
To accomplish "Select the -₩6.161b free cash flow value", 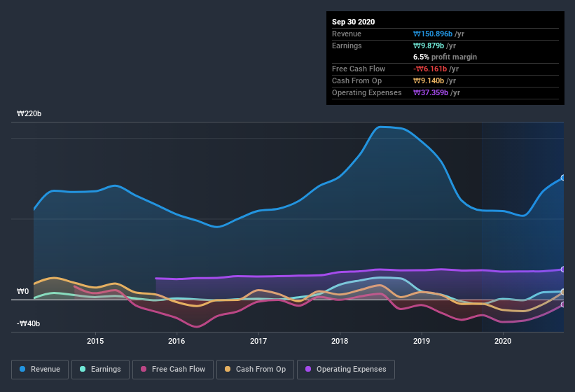I will tap(429, 69).
